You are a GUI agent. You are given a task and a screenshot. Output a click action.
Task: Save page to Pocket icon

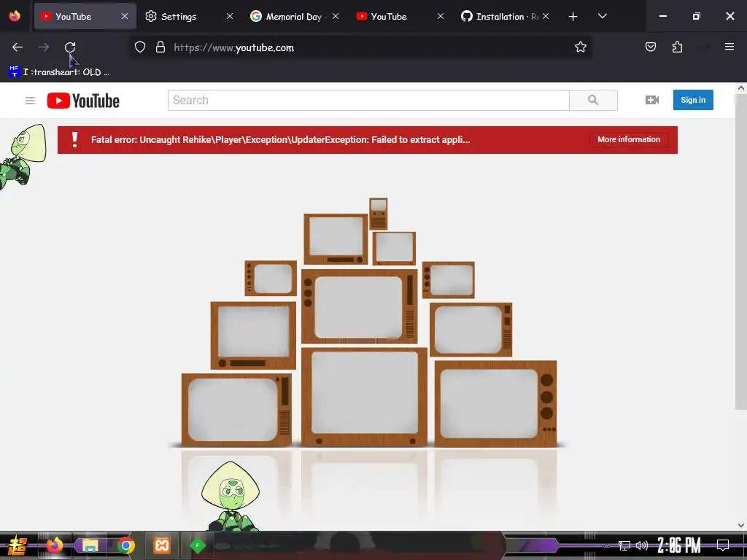tap(650, 47)
